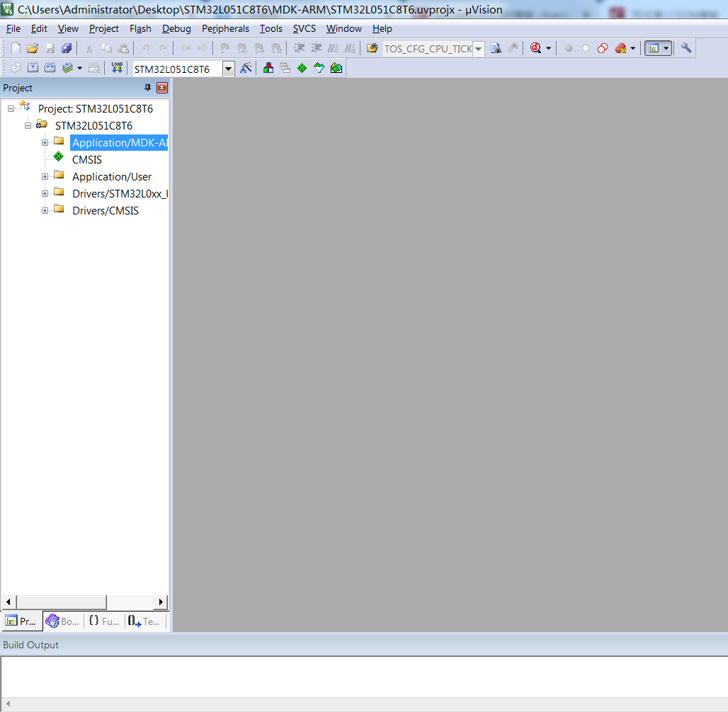728x712 pixels.
Task: Open File Extensions, Books and Environment blocks icon
Action: 268,68
